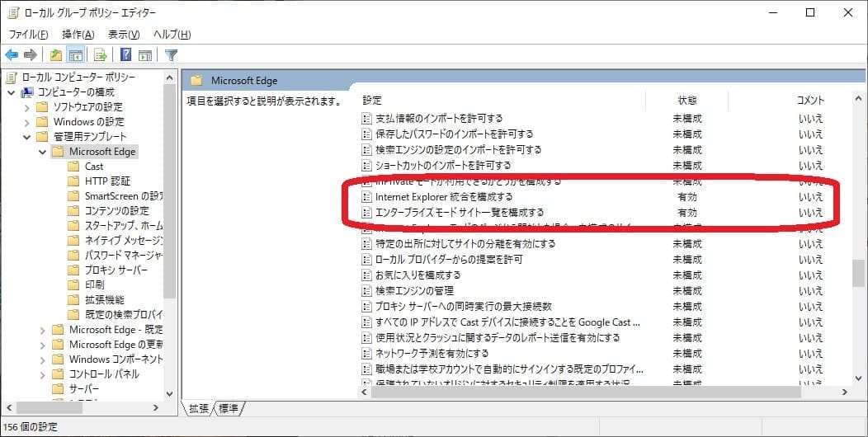This screenshot has height=437, width=868.
Task: Click the policy list vertical scrollbar thumb
Action: [859, 273]
